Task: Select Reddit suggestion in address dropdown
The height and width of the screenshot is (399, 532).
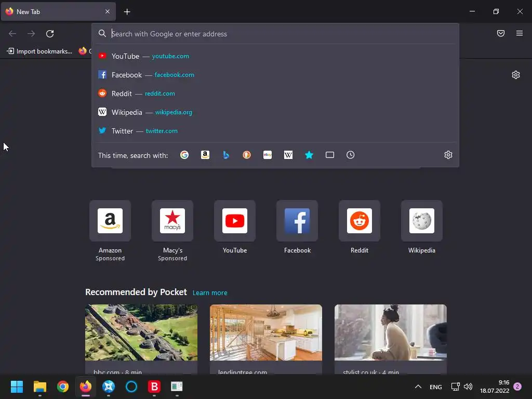Action: 275,94
